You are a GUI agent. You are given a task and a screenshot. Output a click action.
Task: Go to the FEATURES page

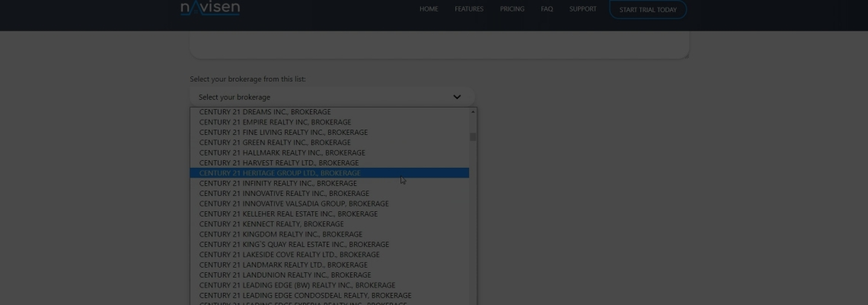(x=469, y=9)
